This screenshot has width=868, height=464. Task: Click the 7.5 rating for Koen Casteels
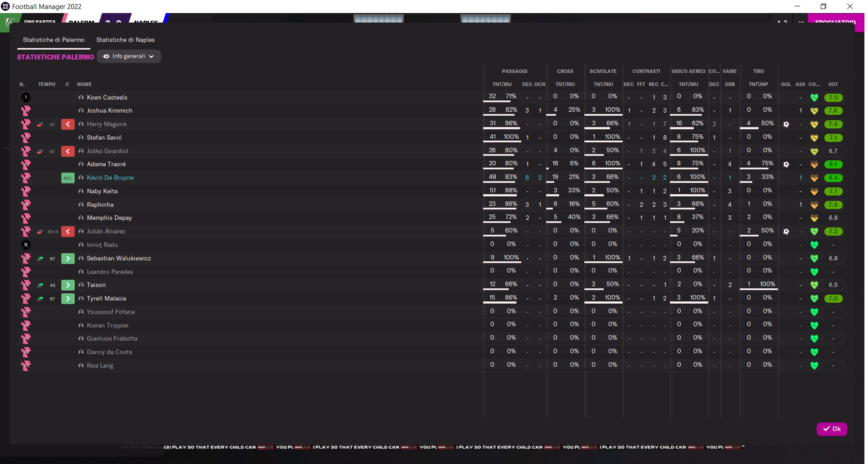tap(833, 97)
